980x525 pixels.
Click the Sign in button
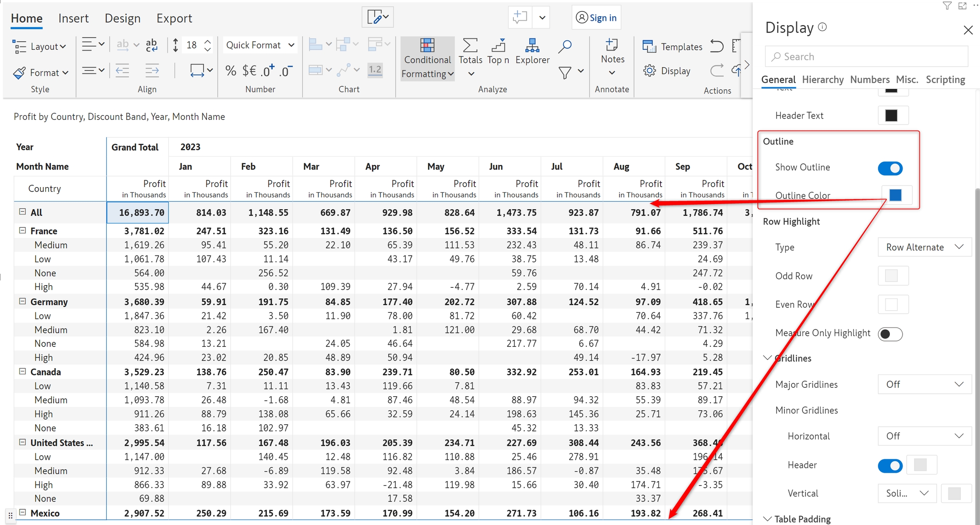click(x=596, y=18)
